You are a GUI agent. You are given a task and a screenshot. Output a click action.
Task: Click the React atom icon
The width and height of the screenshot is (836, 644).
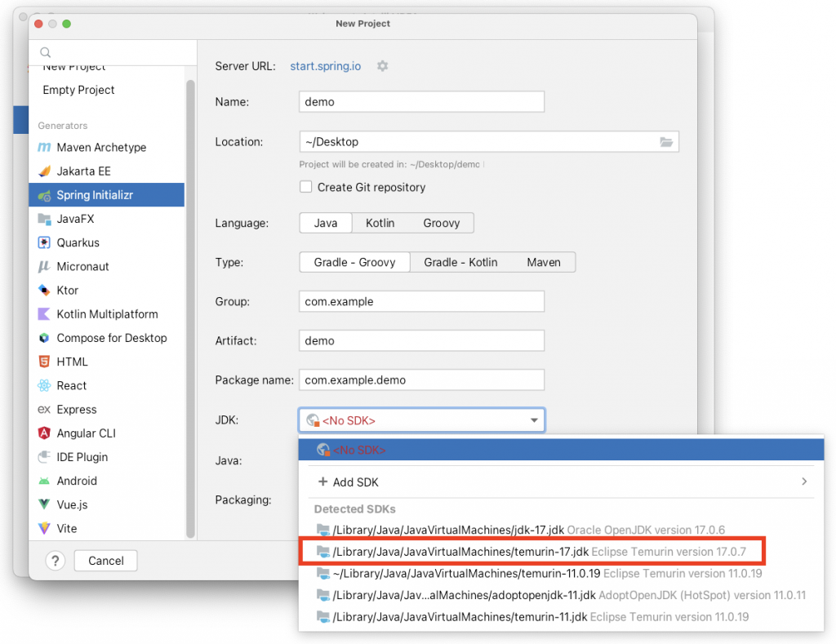click(44, 385)
